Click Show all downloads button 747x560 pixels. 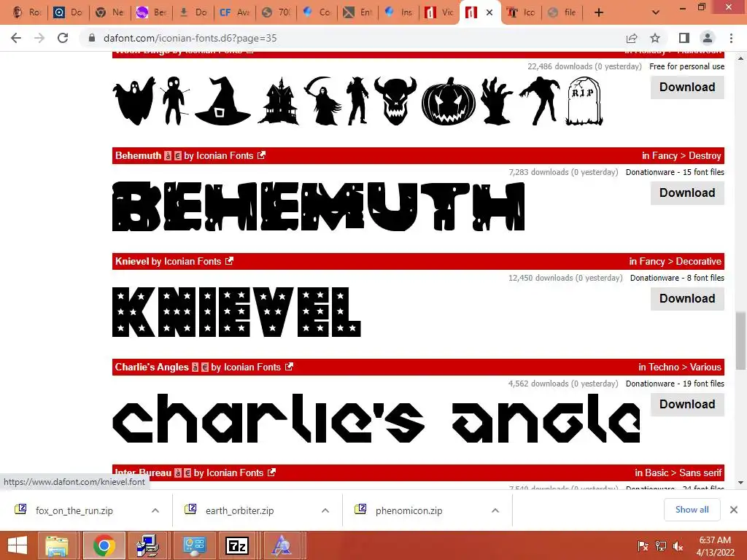click(x=692, y=510)
